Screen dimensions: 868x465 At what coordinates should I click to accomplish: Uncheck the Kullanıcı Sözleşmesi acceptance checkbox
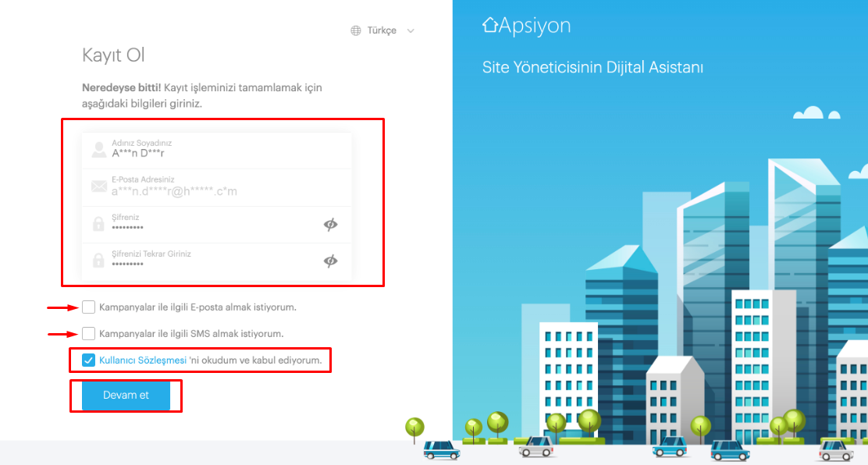(88, 360)
